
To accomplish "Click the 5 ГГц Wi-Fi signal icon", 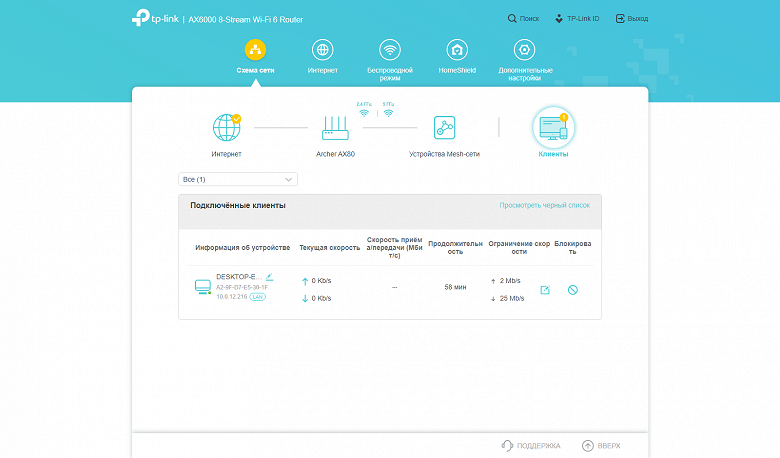I will (389, 113).
